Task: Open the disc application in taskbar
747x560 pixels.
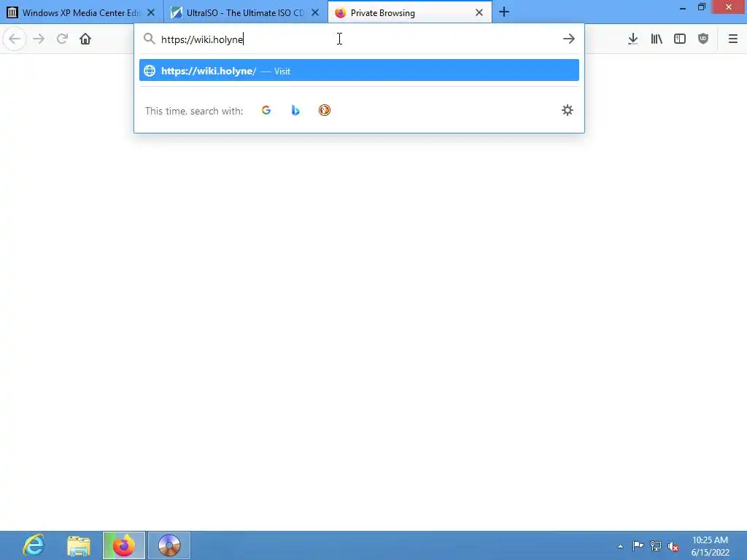Action: [169, 545]
